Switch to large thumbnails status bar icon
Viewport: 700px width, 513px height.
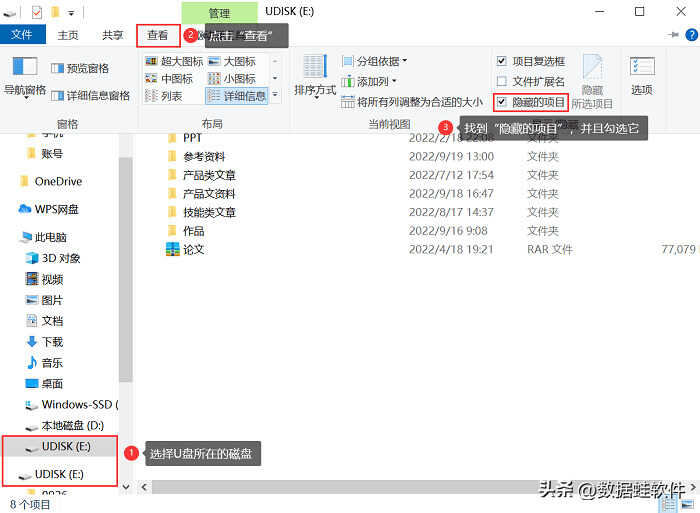(687, 505)
